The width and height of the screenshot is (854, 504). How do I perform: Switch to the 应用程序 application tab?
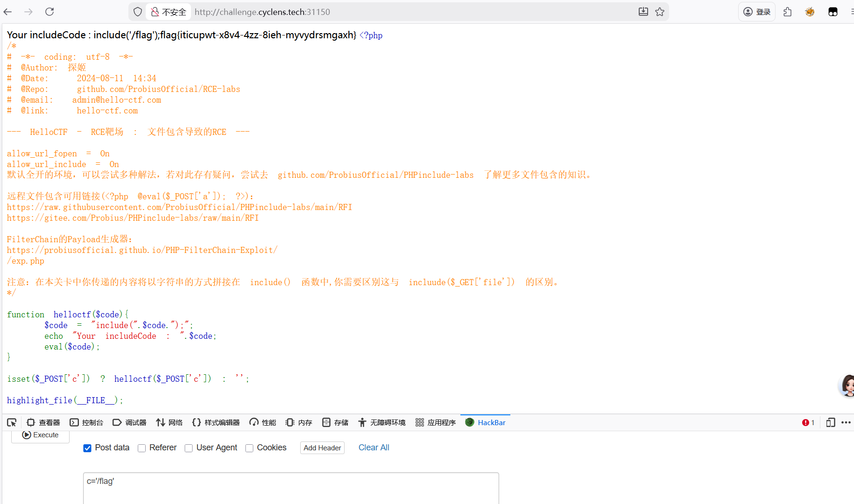coord(436,422)
